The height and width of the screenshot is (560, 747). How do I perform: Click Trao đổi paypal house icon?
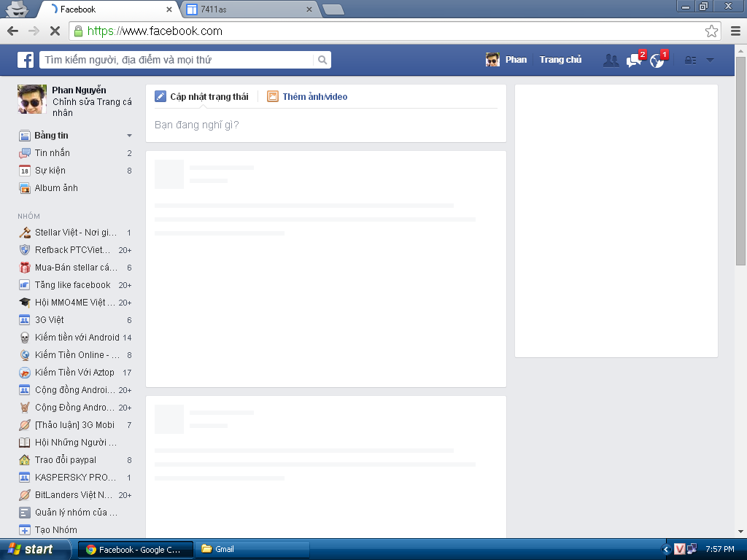coord(25,460)
